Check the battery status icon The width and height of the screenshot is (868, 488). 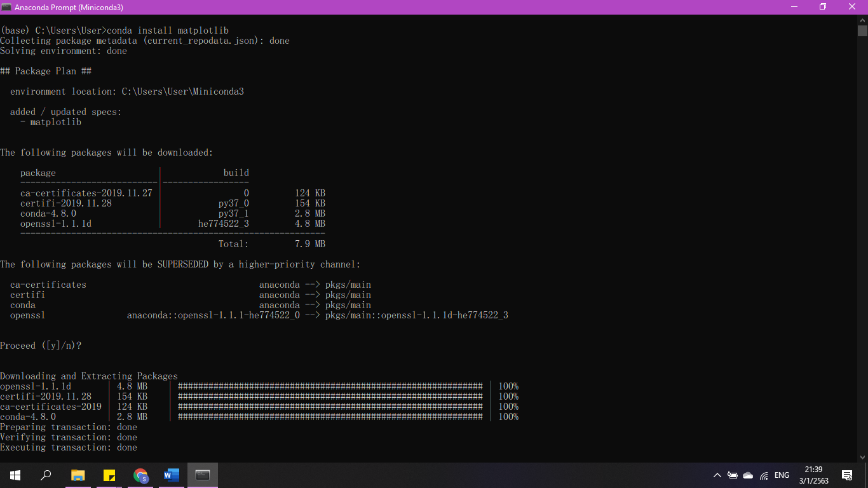[733, 475]
